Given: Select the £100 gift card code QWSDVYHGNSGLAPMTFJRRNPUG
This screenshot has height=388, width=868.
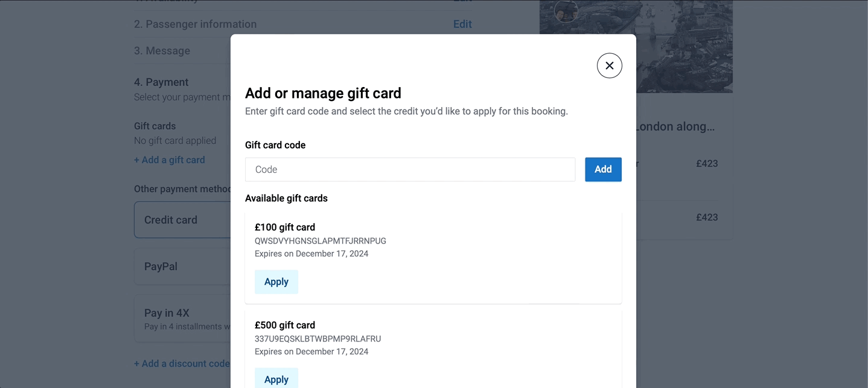Looking at the screenshot, I should [321, 241].
